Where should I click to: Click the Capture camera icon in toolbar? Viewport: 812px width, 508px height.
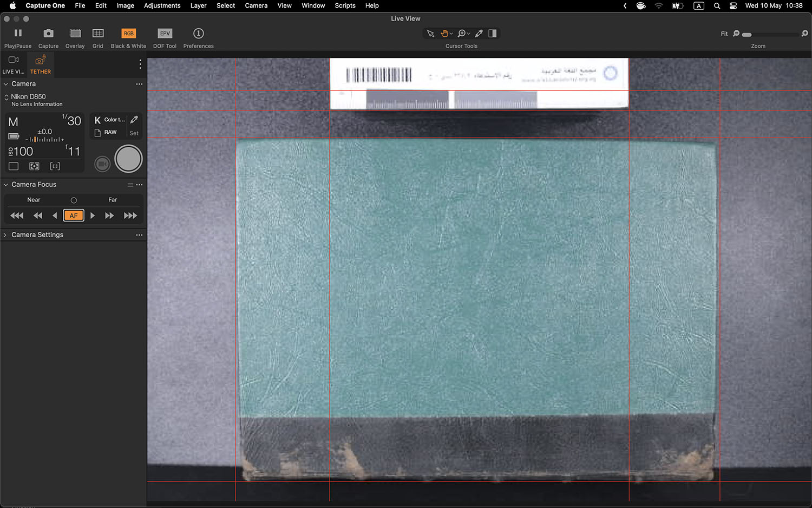pyautogui.click(x=48, y=33)
